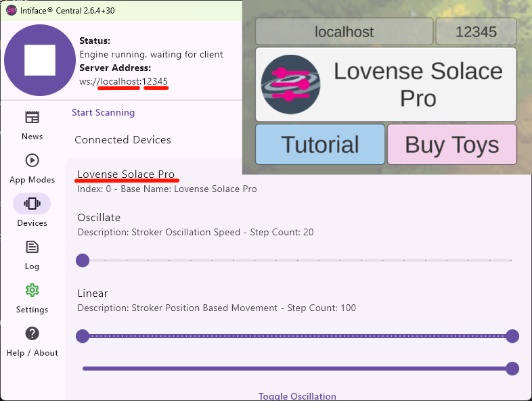Open App Modes in the sidebar
The width and height of the screenshot is (532, 401).
click(32, 169)
